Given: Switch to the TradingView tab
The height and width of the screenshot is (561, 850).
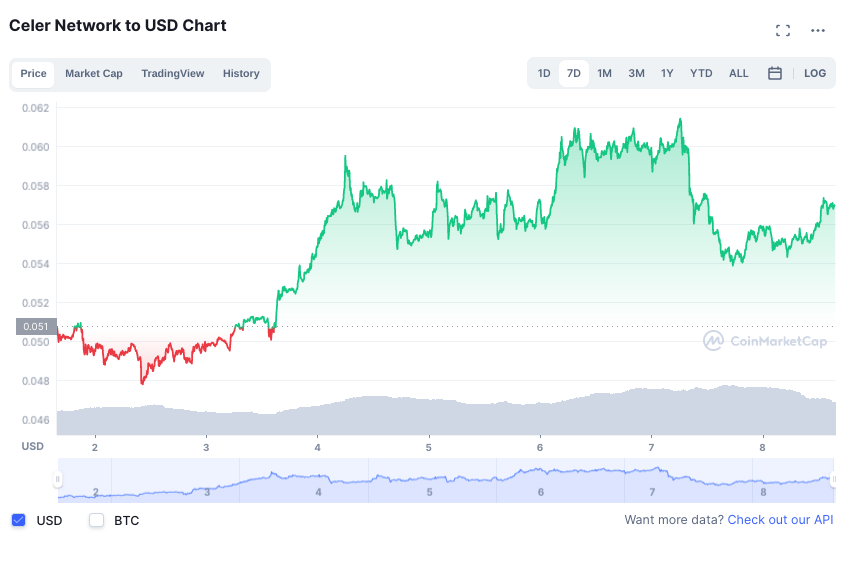Looking at the screenshot, I should [172, 73].
